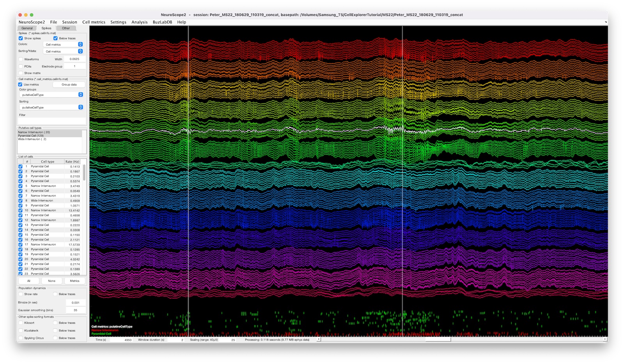Enable the Kilosort checkbox

[21, 323]
